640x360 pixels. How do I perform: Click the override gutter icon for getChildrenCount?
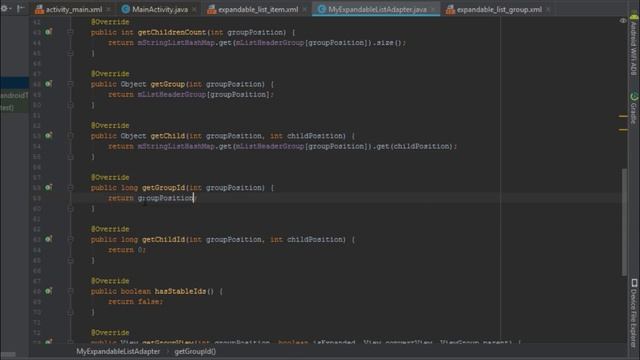tap(49, 32)
